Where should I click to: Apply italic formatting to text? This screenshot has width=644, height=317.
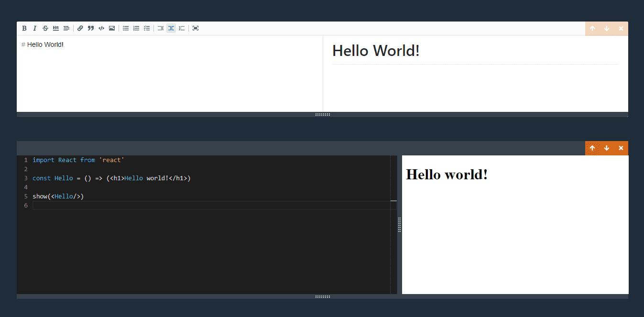click(35, 28)
